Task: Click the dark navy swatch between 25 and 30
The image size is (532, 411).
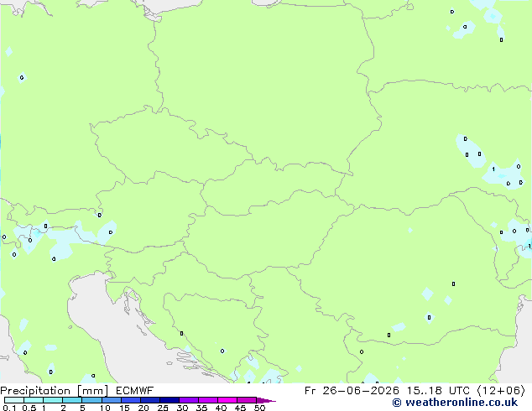Action: click(x=169, y=400)
